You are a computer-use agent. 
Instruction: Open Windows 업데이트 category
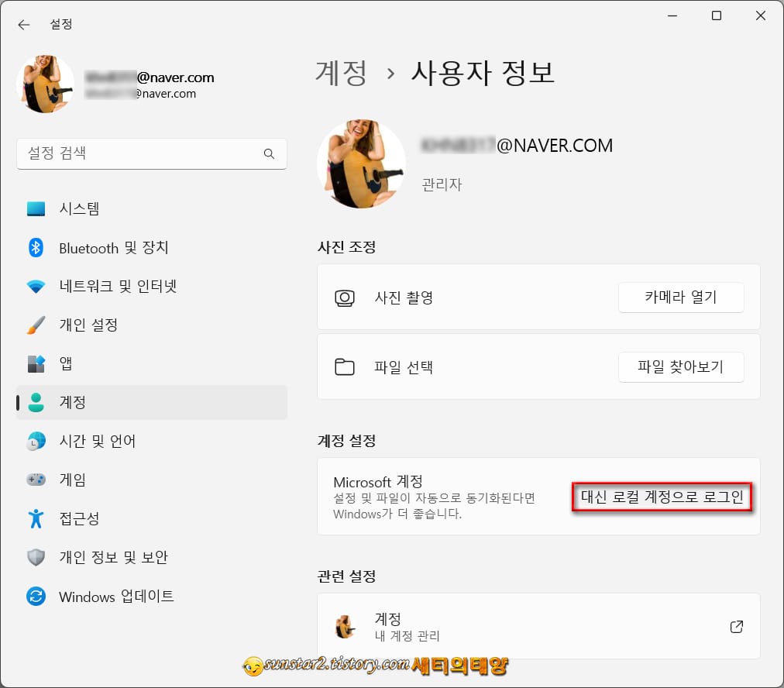point(152,596)
